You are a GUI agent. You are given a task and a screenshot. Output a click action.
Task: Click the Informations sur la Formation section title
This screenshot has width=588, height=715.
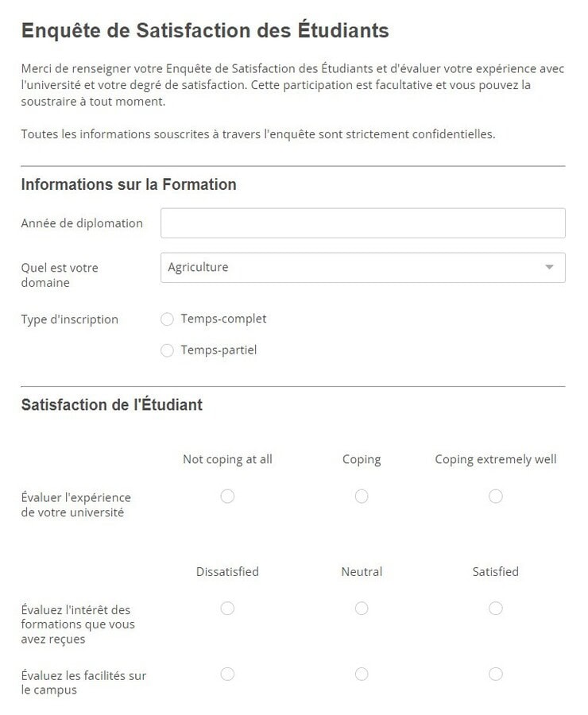point(129,184)
